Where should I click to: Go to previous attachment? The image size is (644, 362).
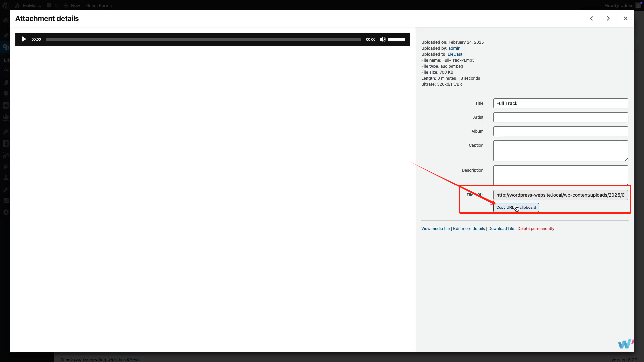pyautogui.click(x=591, y=18)
